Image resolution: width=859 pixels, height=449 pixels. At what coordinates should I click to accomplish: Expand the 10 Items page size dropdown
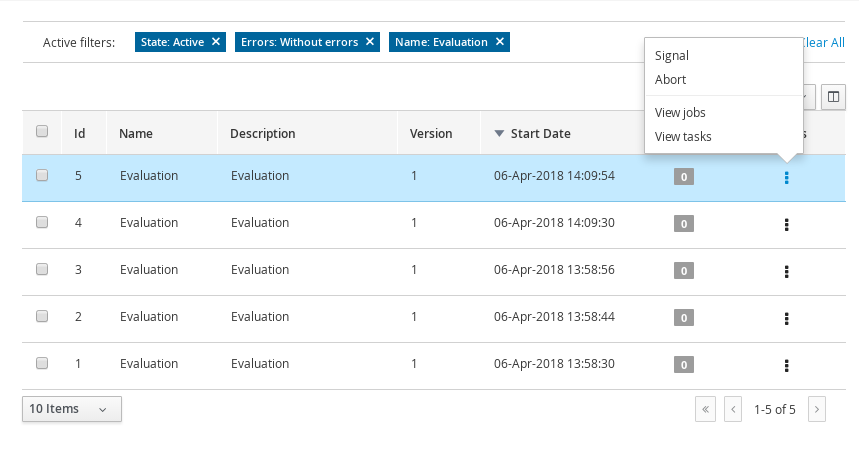click(71, 409)
